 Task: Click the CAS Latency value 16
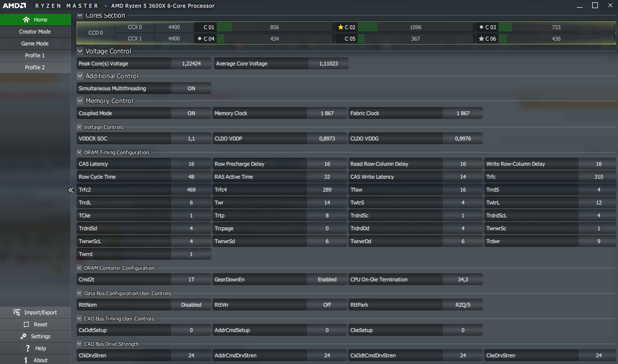pyautogui.click(x=191, y=164)
